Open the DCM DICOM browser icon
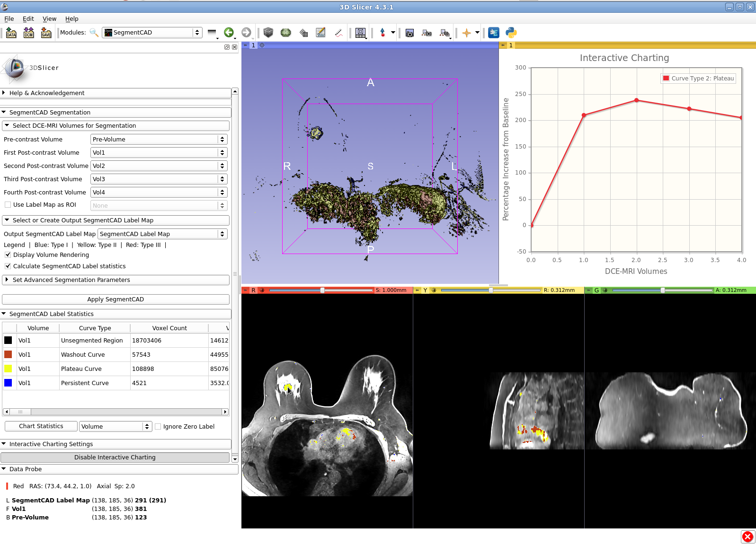756x545 pixels. [x=28, y=33]
